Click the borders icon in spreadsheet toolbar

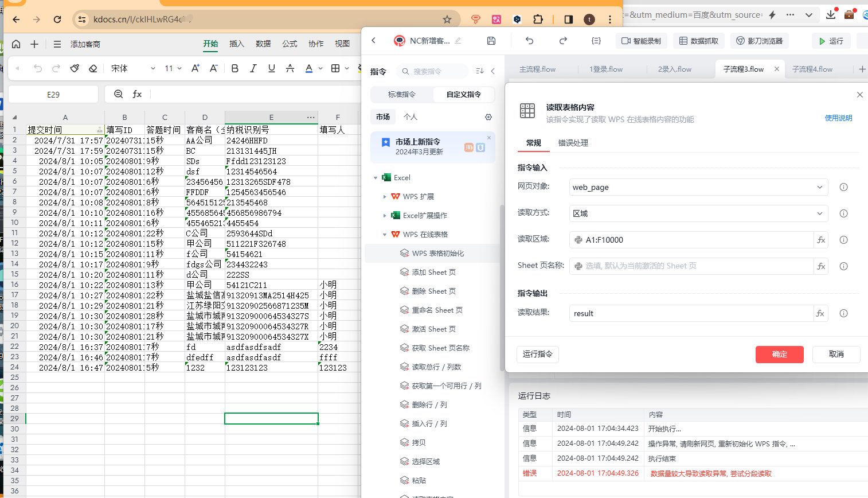tap(335, 68)
